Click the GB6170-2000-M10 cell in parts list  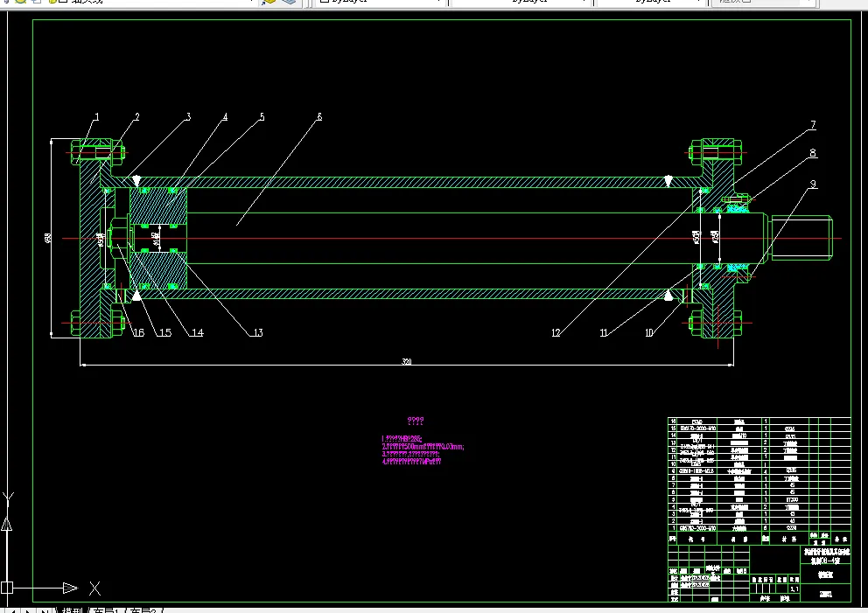(x=697, y=428)
